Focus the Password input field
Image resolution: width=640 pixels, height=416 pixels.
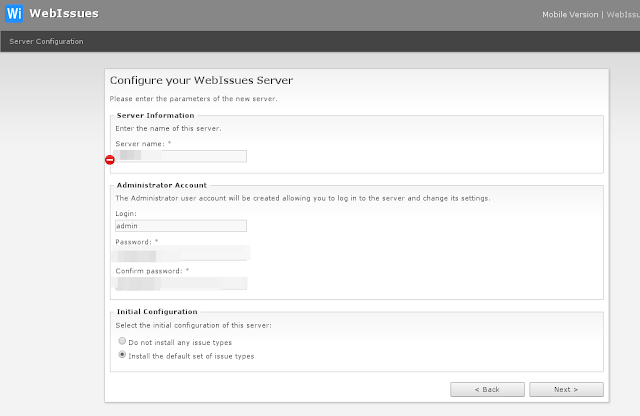point(181,255)
